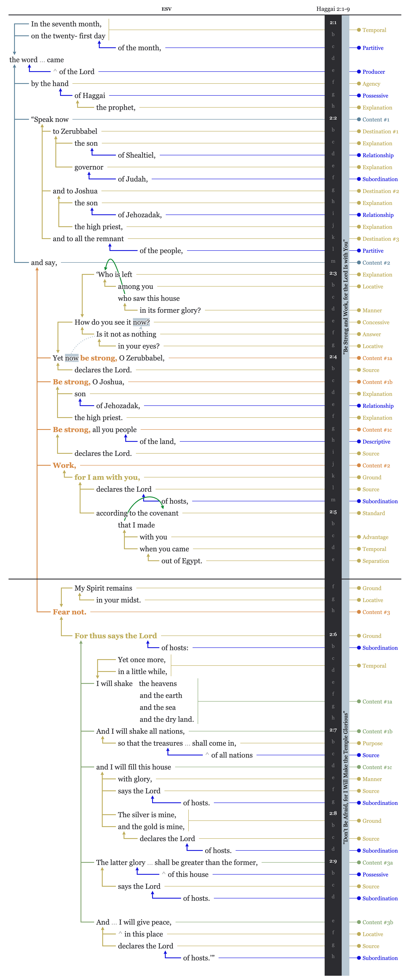Click the orange dot beside Content #3
Screen dimensions: 409x980
point(358,612)
